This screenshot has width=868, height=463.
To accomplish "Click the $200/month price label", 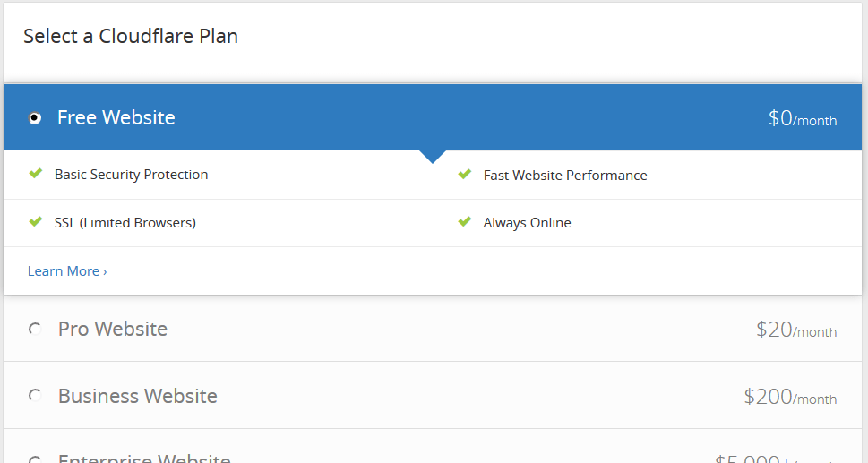I will coord(790,397).
